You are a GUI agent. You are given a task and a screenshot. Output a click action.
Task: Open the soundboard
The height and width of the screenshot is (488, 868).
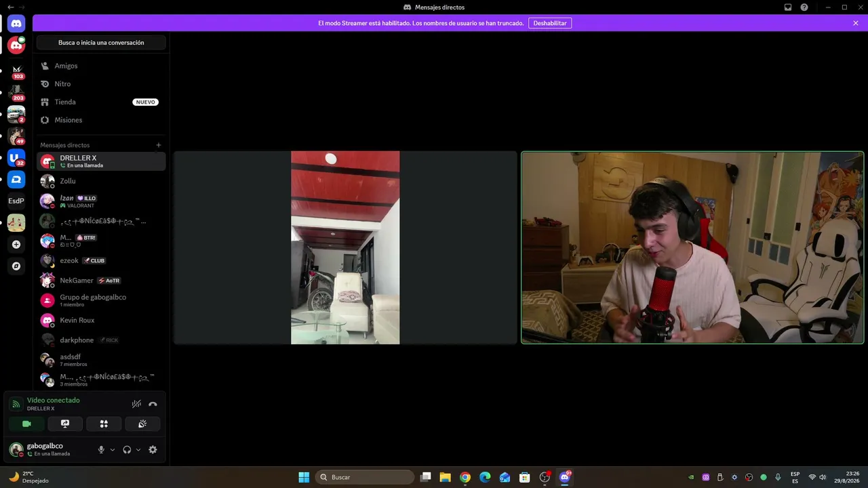pos(142,424)
